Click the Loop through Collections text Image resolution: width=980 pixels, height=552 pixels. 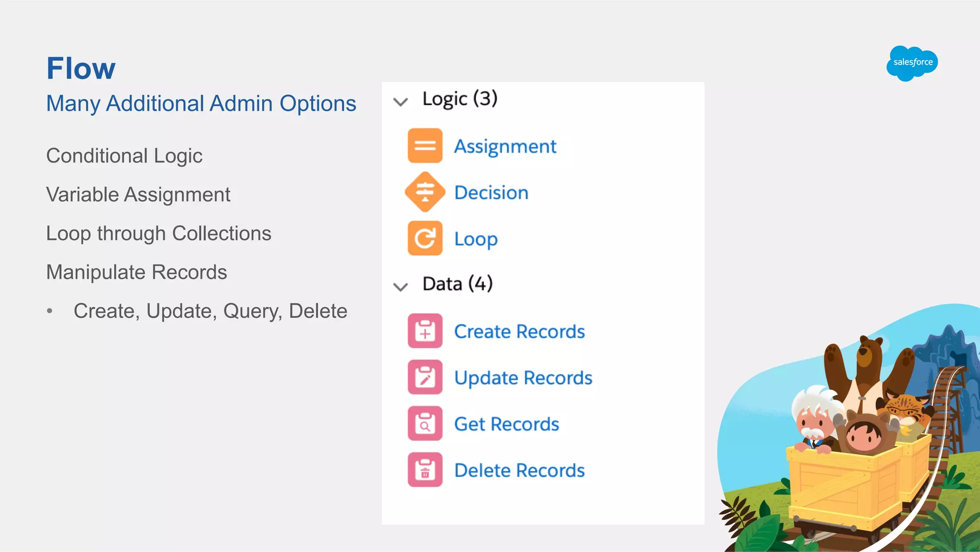coord(159,234)
